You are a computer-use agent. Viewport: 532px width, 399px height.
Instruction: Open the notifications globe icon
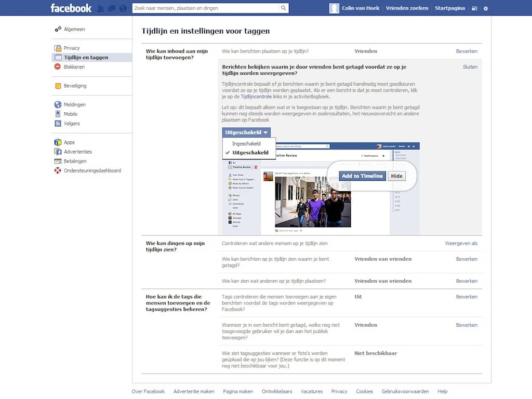[123, 8]
